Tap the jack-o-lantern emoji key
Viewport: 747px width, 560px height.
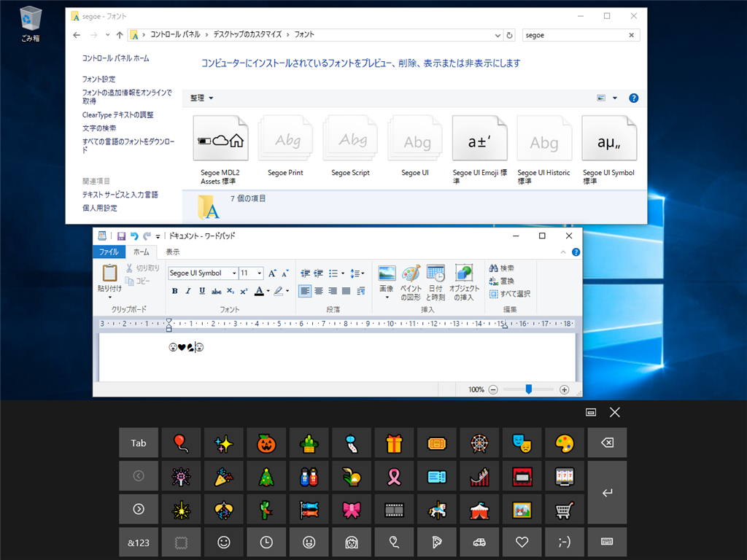(266, 443)
